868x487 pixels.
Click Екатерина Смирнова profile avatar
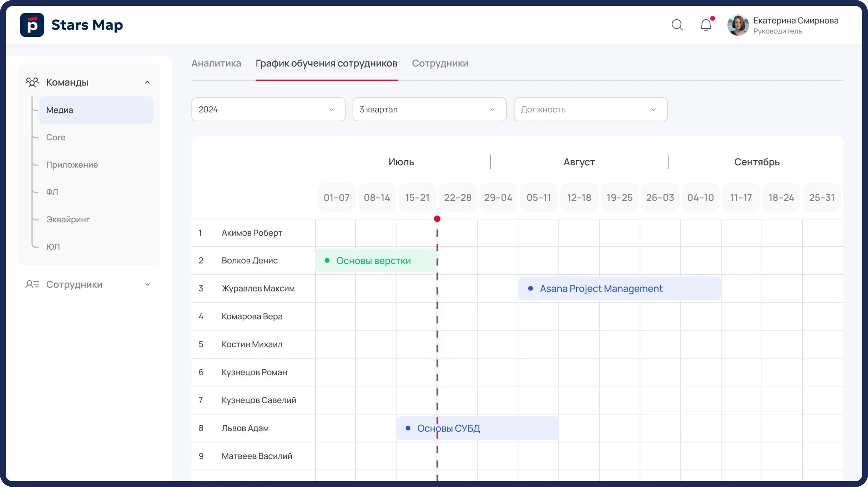pos(738,25)
